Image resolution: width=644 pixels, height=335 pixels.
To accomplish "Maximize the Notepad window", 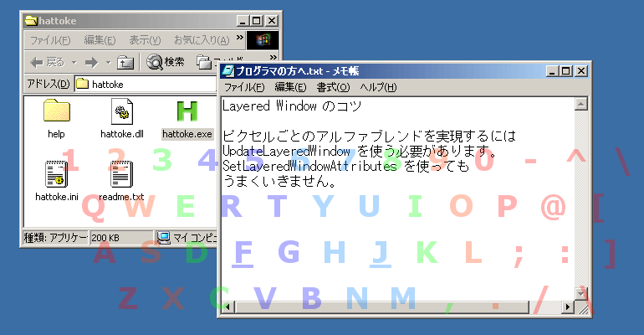I will [566, 71].
